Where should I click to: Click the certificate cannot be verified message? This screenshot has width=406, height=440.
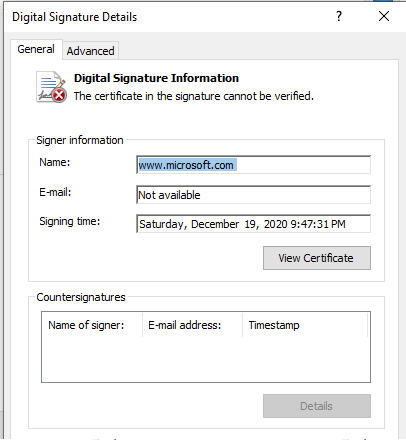(x=194, y=96)
